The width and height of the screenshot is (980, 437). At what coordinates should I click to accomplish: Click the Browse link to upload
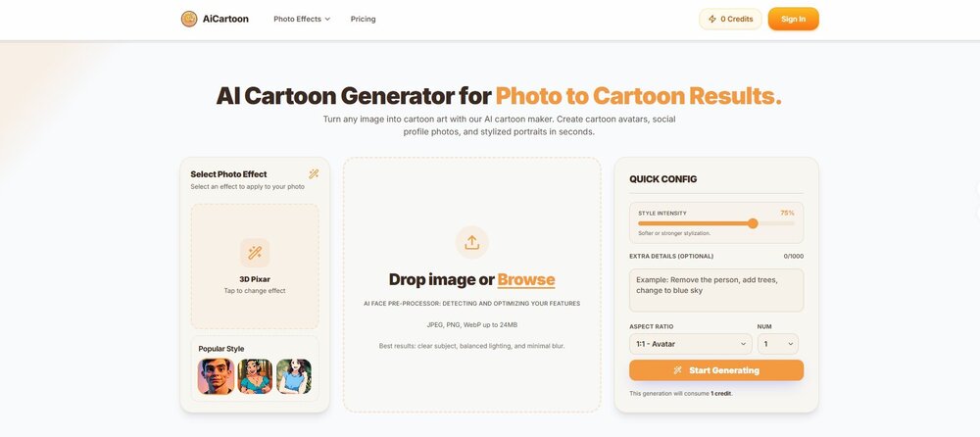click(x=526, y=280)
